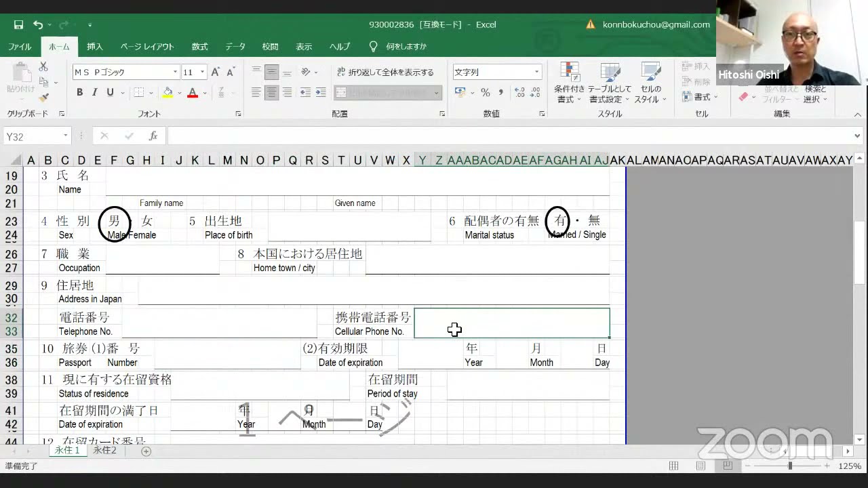Image resolution: width=868 pixels, height=488 pixels.
Task: Click the eraser Clear icon in editing group
Action: click(744, 98)
